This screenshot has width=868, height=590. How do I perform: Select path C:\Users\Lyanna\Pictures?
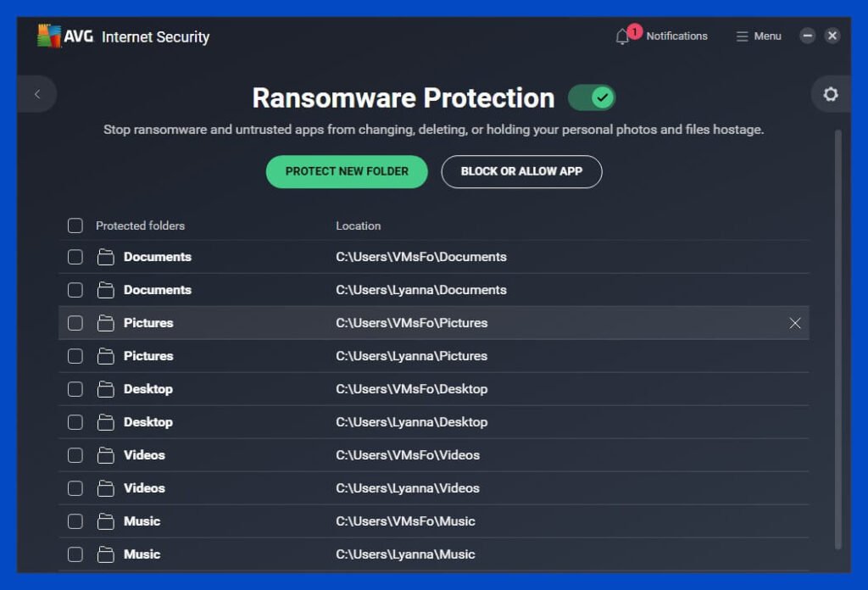coord(412,356)
